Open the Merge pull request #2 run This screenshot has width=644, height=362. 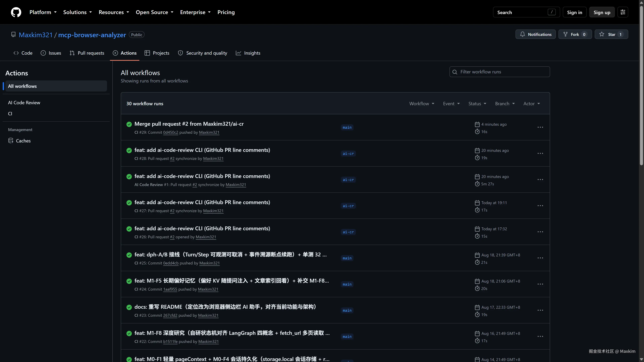[x=189, y=124]
